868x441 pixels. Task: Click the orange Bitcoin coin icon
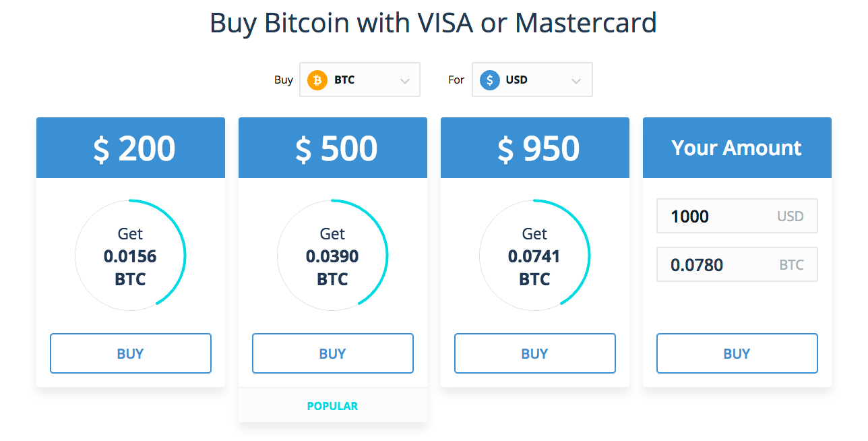click(317, 80)
